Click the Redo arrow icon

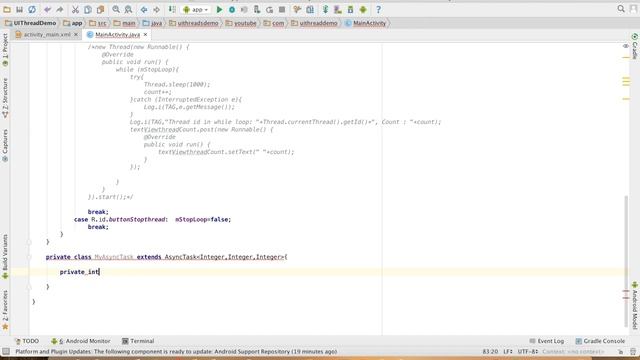[60, 9]
